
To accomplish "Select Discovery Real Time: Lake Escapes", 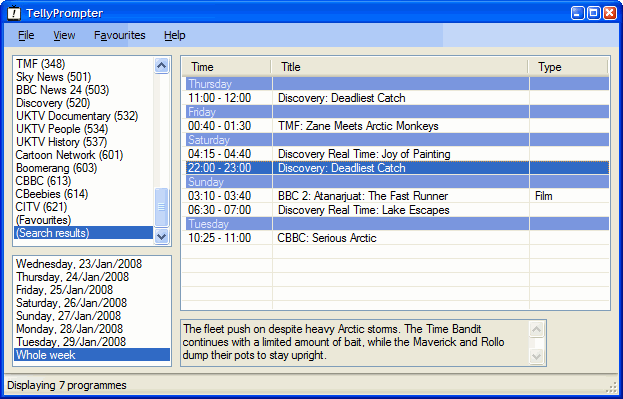I will click(397, 210).
